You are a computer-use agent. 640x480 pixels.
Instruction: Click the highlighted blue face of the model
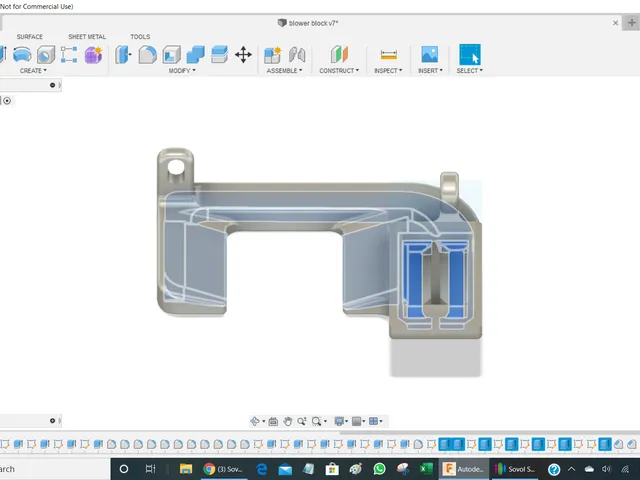416,282
